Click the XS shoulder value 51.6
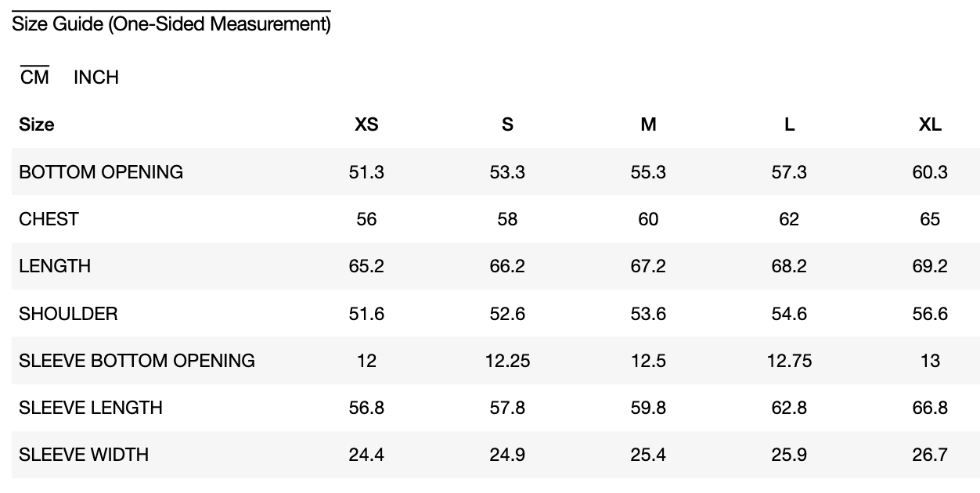Screen dimensions: 980x493 (366, 314)
